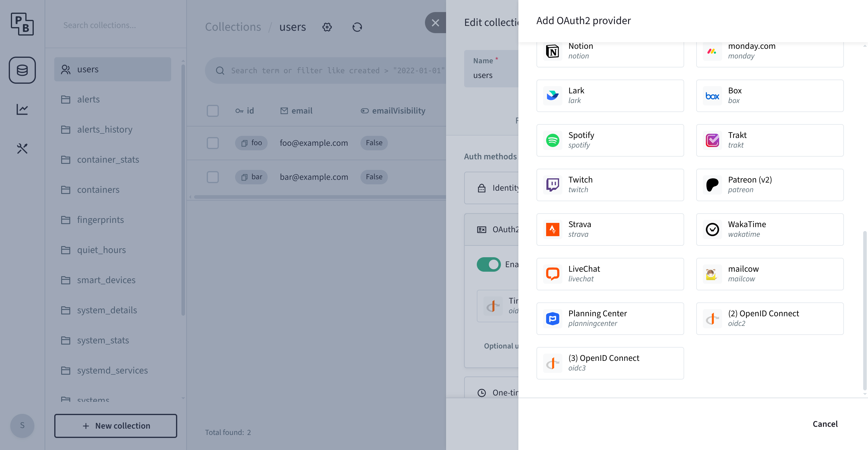Open the users collection settings gear
This screenshot has width=868, height=450.
coord(327,27)
